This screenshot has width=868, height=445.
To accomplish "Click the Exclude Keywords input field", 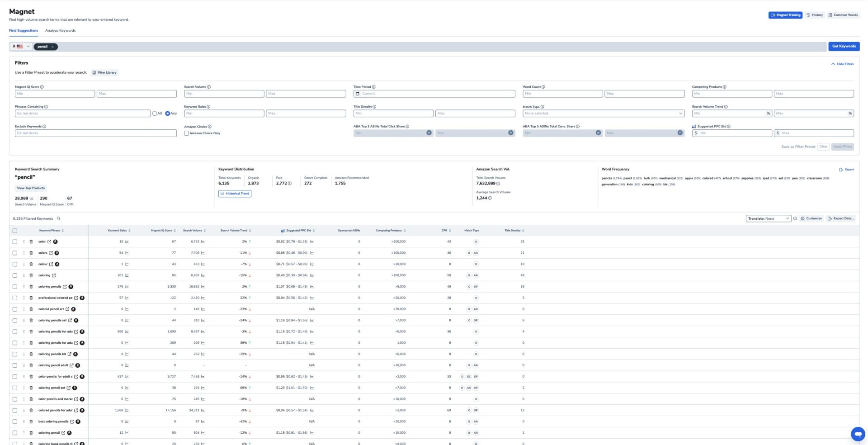I will pos(95,133).
